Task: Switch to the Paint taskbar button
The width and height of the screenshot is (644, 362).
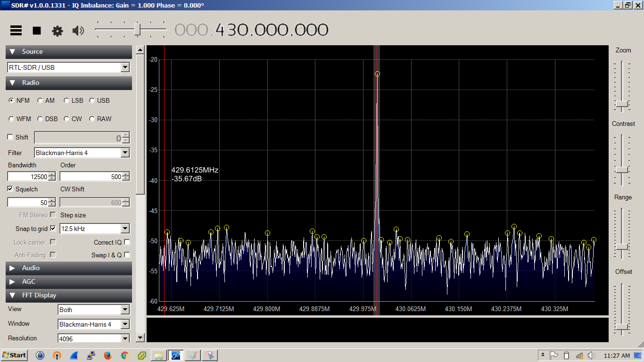Action: pos(192,355)
